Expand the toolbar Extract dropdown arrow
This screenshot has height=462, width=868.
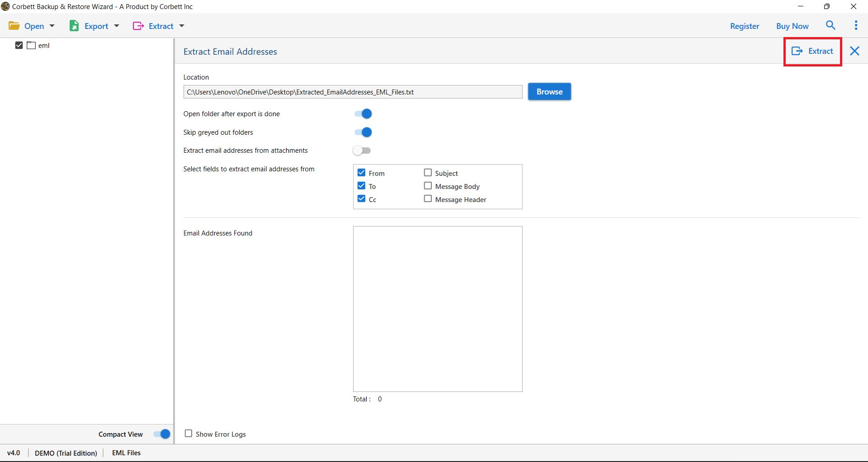tap(182, 26)
